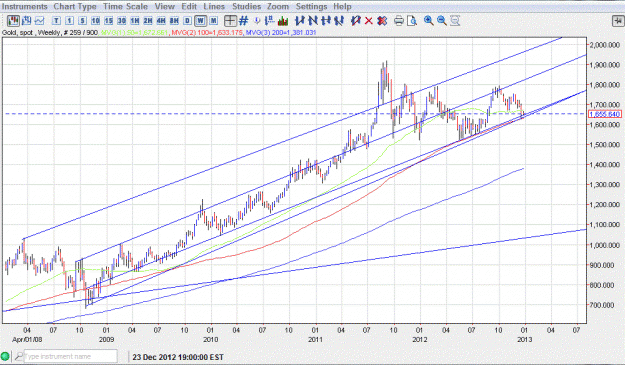
Task: Select the tick (T) time scale
Action: coord(56,21)
